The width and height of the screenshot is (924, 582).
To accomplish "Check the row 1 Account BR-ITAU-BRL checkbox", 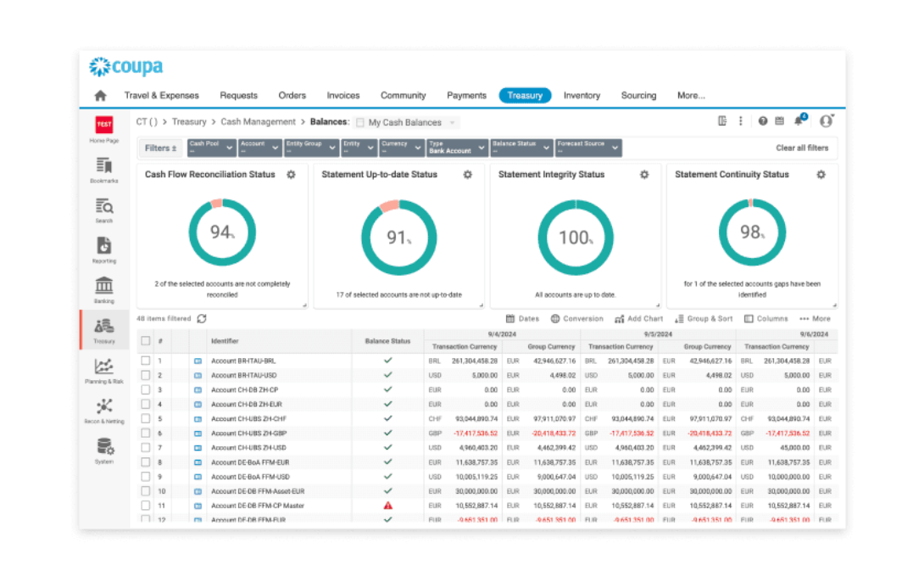I will [x=146, y=361].
